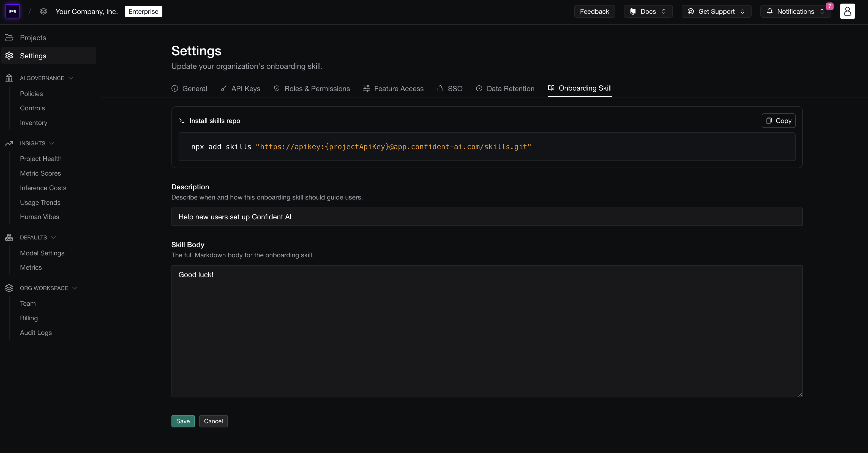
Task: Go to Metric Scores
Action: (x=40, y=173)
